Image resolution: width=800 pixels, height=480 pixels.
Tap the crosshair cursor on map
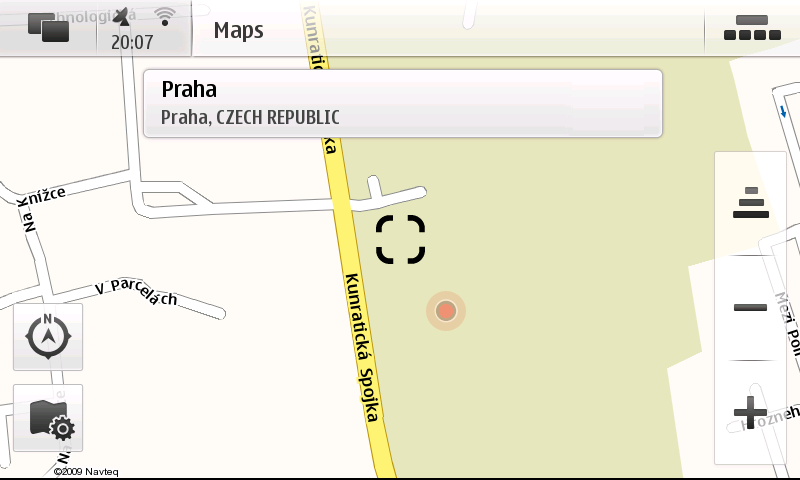(x=401, y=239)
